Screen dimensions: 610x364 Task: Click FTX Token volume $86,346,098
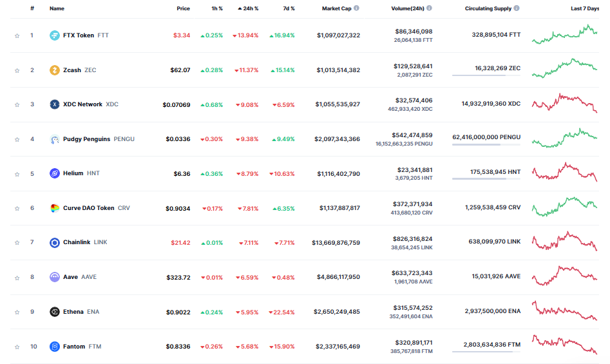coord(414,32)
